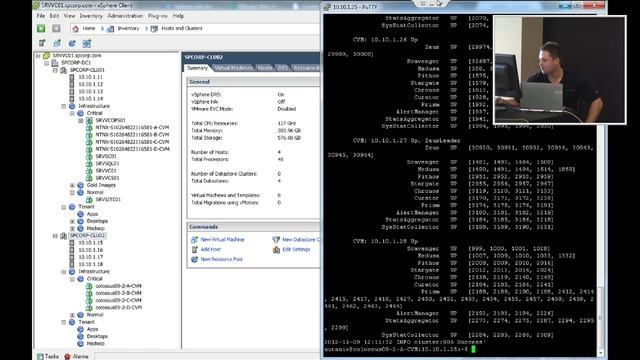
Task: Open the Edit menu
Action: [54, 16]
